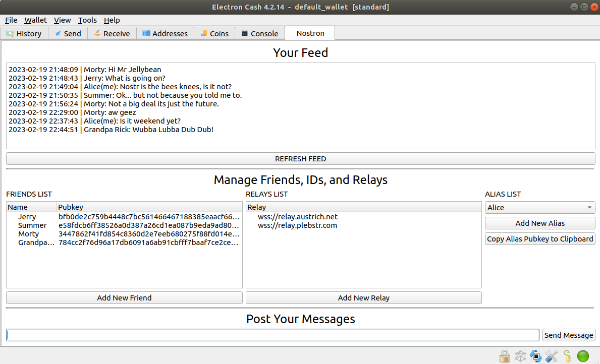
Task: Click Add New Alias button
Action: point(540,223)
